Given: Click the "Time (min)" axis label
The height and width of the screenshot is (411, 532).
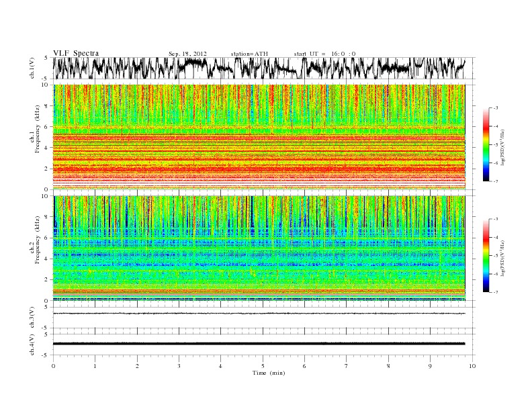Looking at the screenshot, I should [x=269, y=373].
